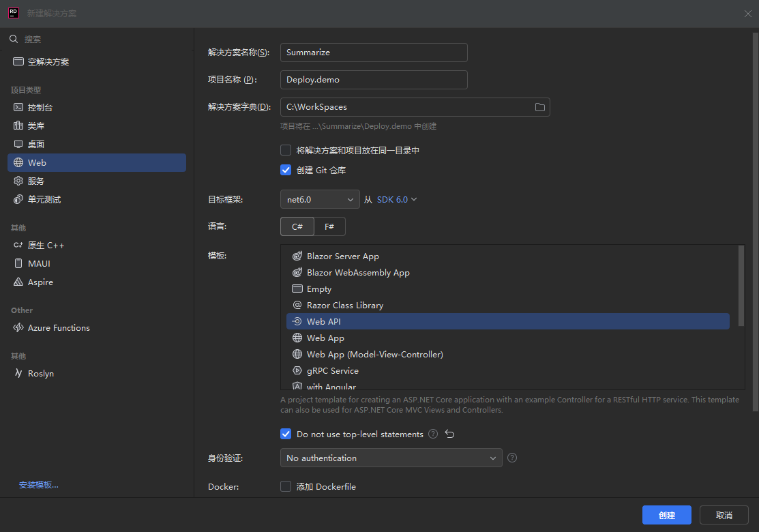Choose the MAUI project type
Image resolution: width=759 pixels, height=532 pixels.
click(x=39, y=264)
